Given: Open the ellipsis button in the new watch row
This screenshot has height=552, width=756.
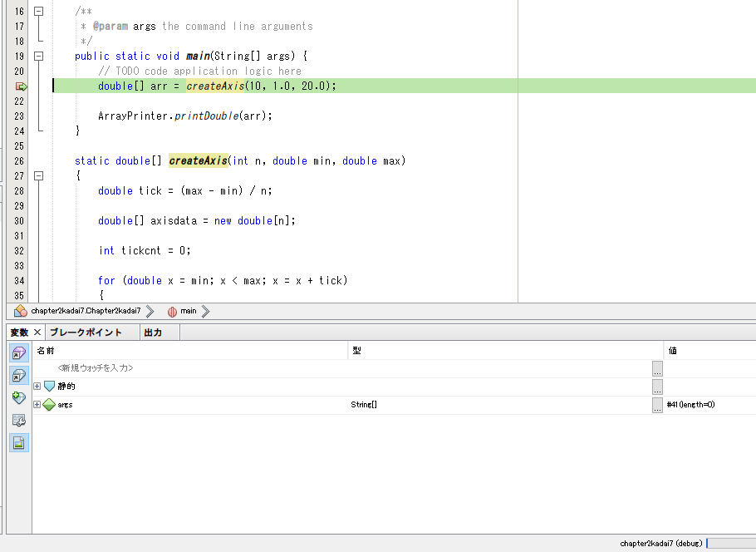Looking at the screenshot, I should [657, 368].
